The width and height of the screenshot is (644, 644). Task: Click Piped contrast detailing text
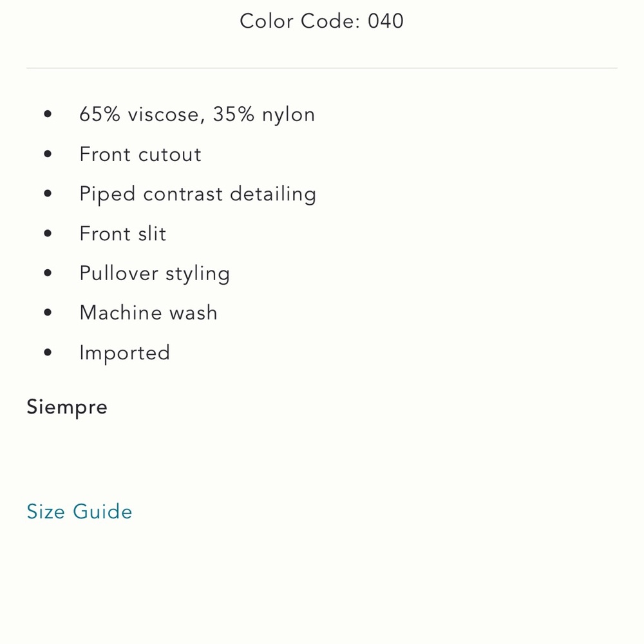click(x=198, y=194)
